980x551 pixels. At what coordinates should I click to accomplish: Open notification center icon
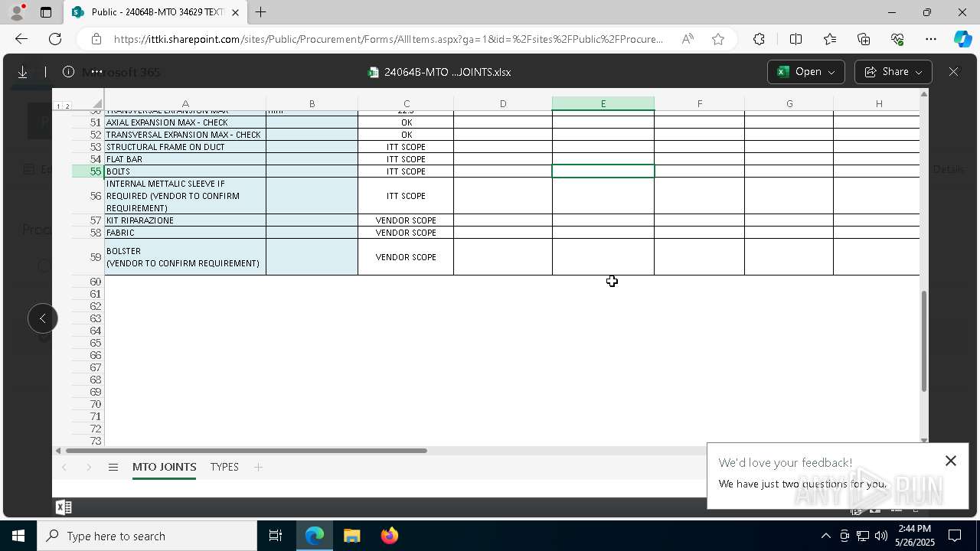click(x=955, y=536)
